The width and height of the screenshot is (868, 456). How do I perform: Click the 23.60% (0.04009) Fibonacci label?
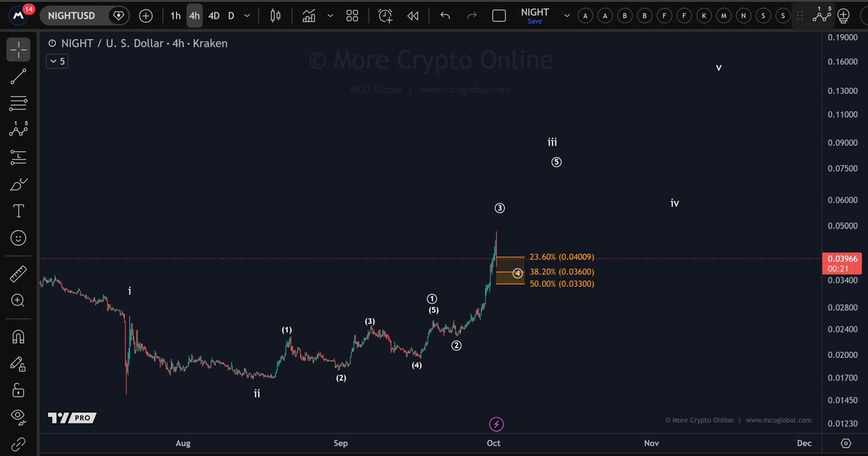(562, 257)
